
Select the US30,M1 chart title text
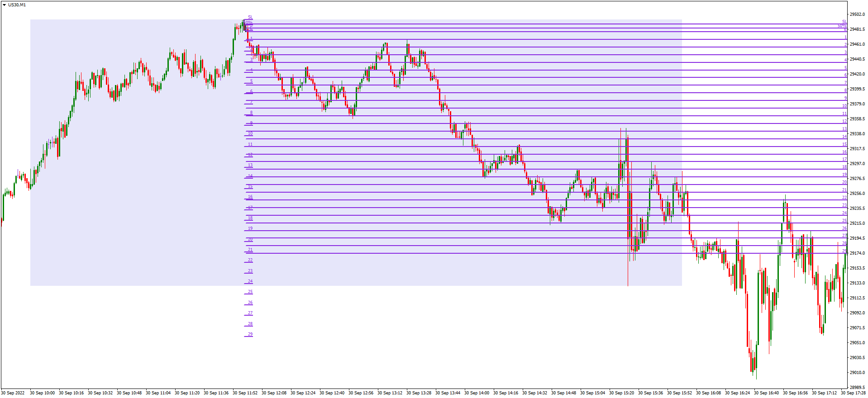17,5
